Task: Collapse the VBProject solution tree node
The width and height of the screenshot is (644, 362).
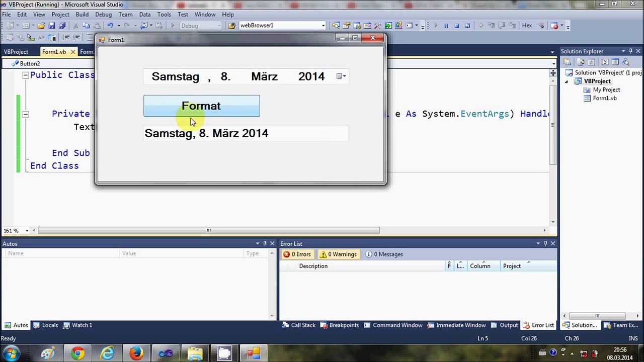Action: click(567, 81)
